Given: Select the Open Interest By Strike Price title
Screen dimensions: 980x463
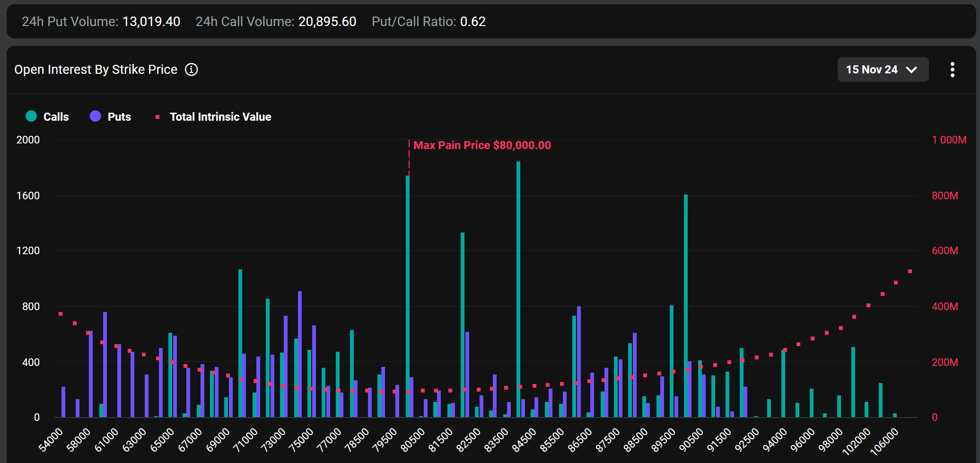Looking at the screenshot, I should coord(96,70).
